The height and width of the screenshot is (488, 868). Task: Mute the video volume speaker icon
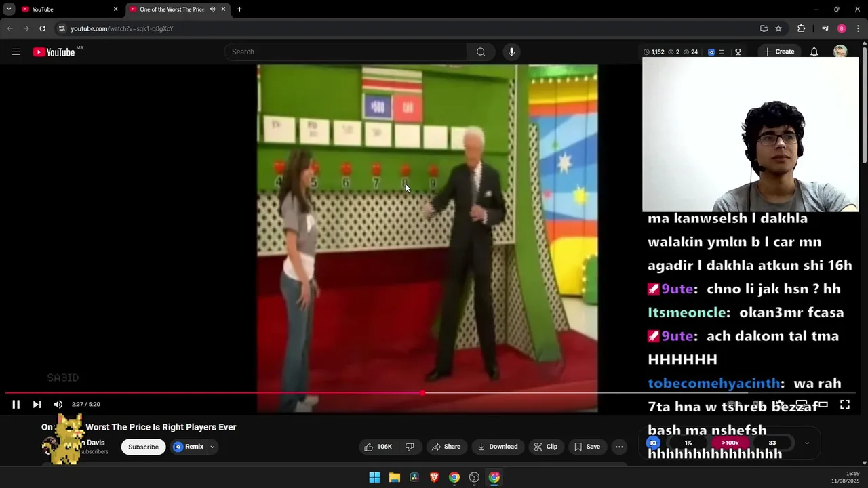click(58, 405)
